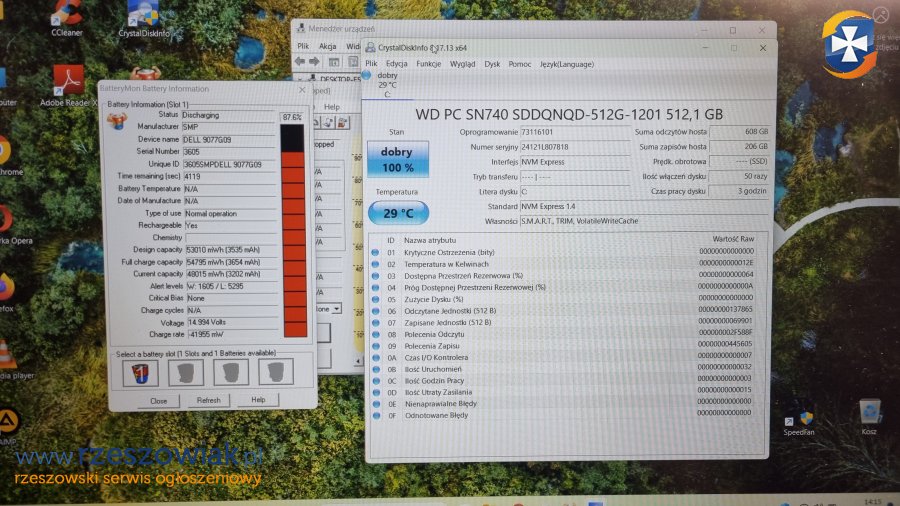Open the Wygląd menu
This screenshot has height=506, width=900.
(463, 64)
